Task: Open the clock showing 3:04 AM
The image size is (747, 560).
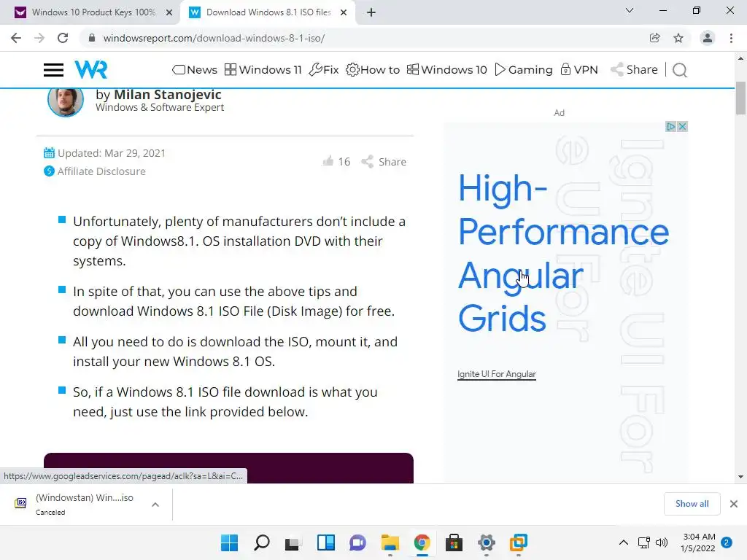Action: [x=698, y=542]
